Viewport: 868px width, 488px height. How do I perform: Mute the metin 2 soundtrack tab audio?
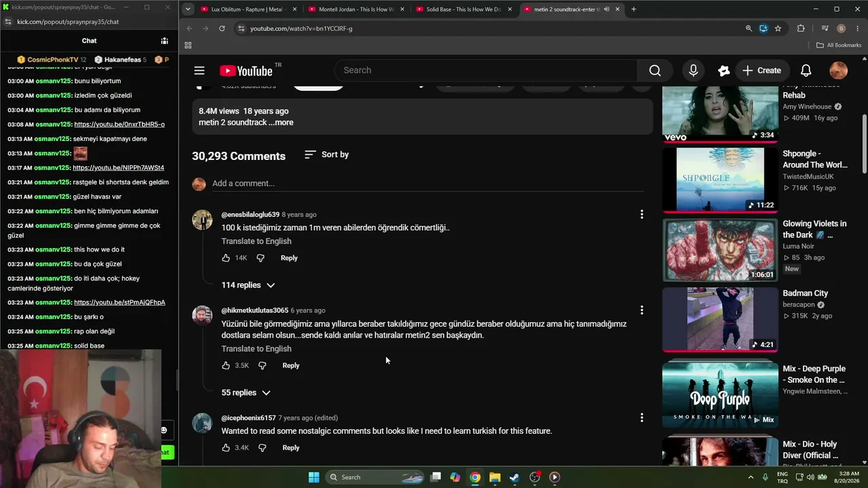click(606, 9)
